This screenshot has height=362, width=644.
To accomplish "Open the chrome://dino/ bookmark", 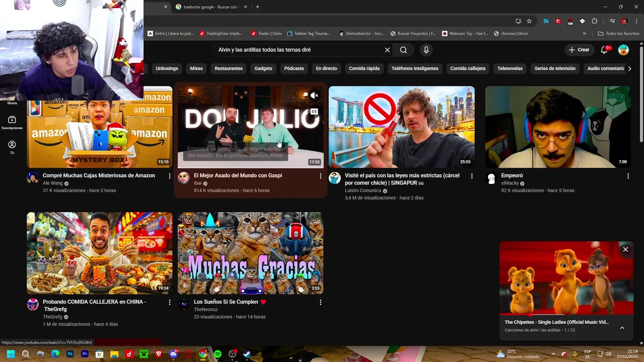I will [511, 34].
